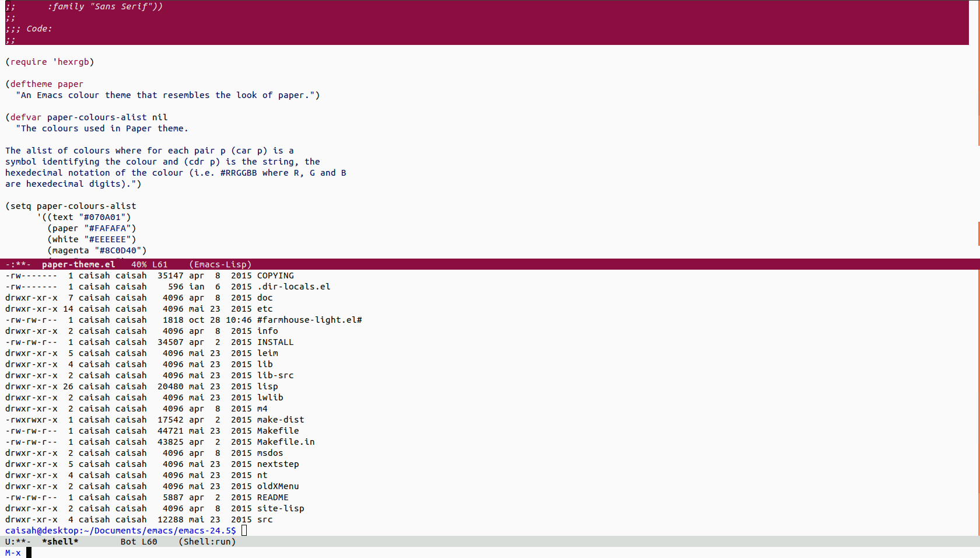Viewport: 980px width, 558px height.
Task: Click the nt directory entry
Action: click(262, 475)
